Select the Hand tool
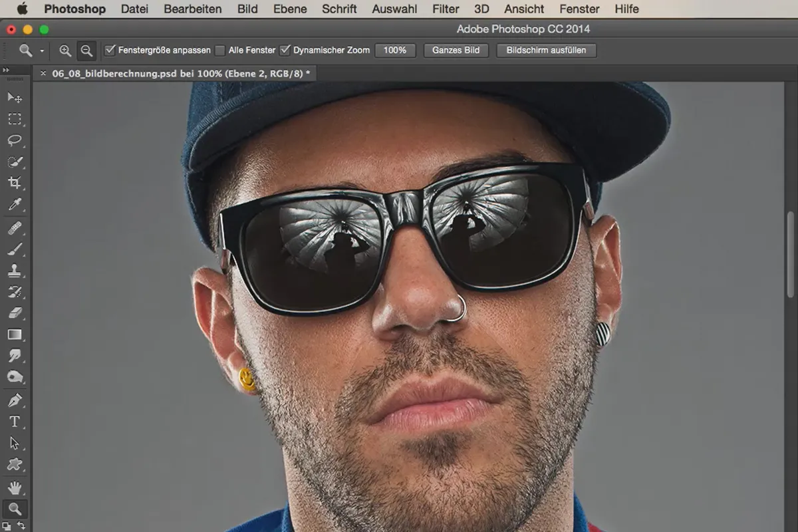This screenshot has width=798, height=532. pyautogui.click(x=15, y=488)
